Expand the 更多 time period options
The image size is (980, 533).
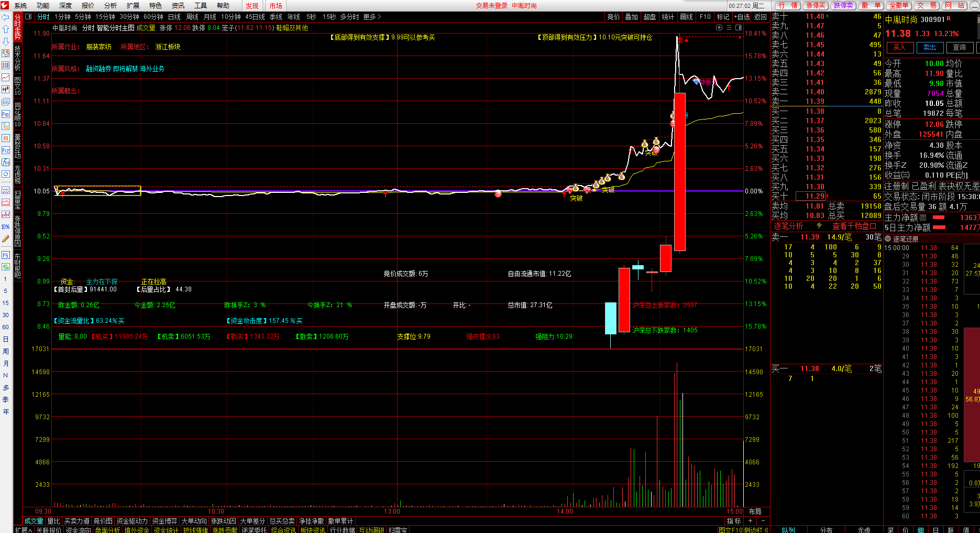(x=371, y=17)
